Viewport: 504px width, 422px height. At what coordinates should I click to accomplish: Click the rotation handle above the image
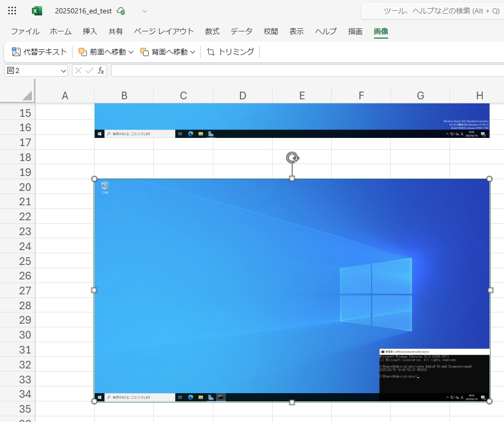tap(292, 157)
